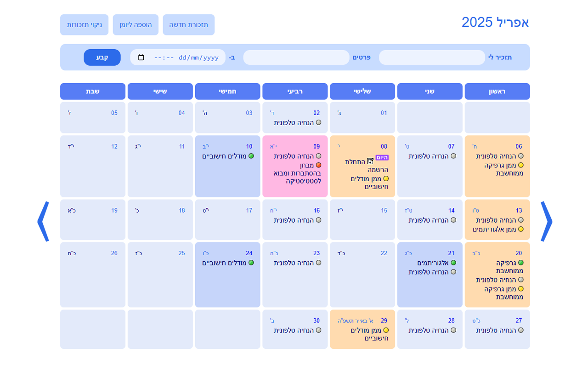Click the yellow dot on day 29's event
This screenshot has height=368, width=588.
(386, 330)
